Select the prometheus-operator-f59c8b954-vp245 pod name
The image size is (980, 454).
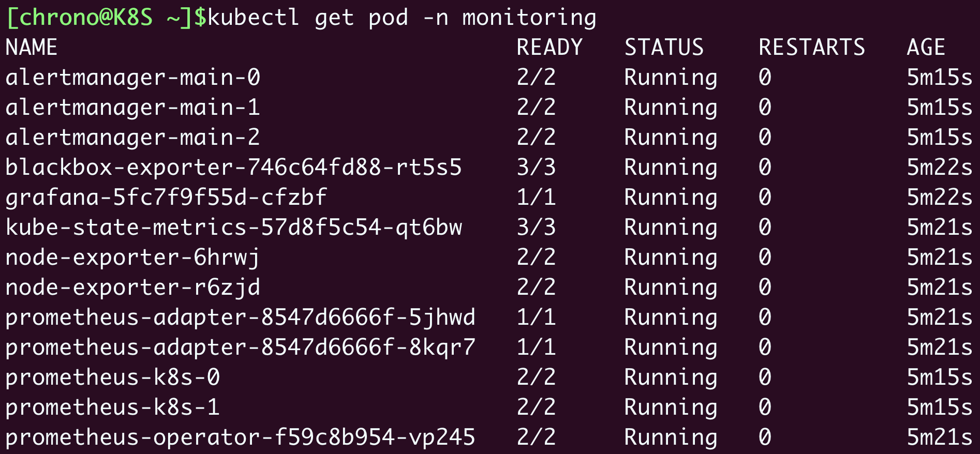pos(240,437)
